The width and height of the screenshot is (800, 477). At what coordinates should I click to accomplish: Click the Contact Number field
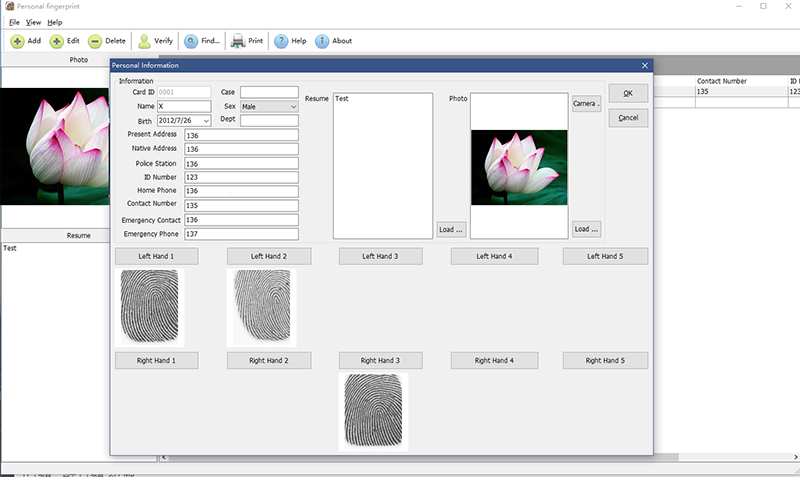241,205
